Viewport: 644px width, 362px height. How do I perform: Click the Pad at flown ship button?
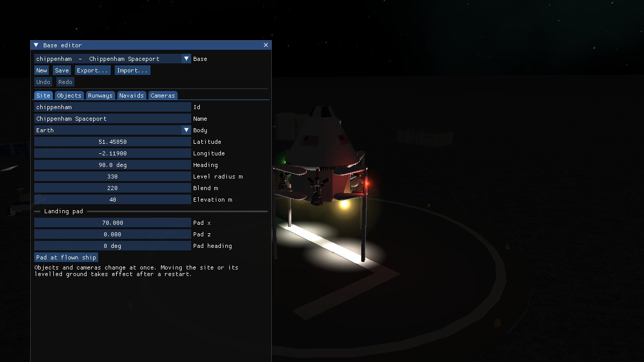pos(66,257)
